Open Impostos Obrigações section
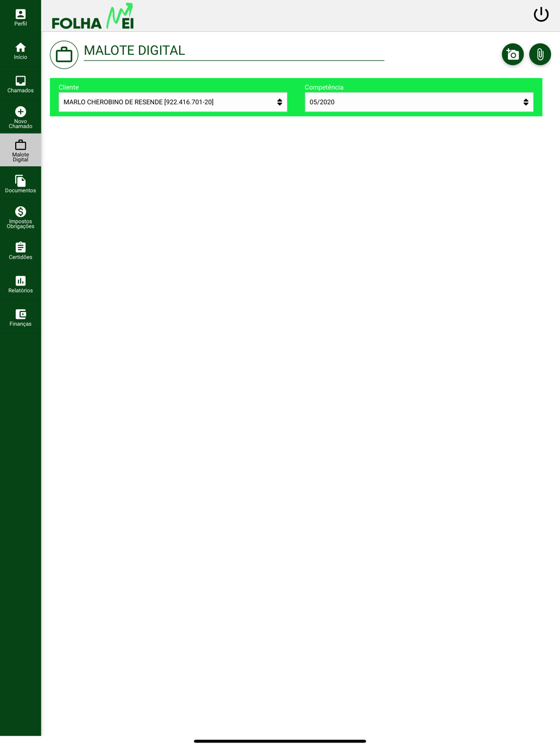The height and width of the screenshot is (747, 560). pos(20,217)
